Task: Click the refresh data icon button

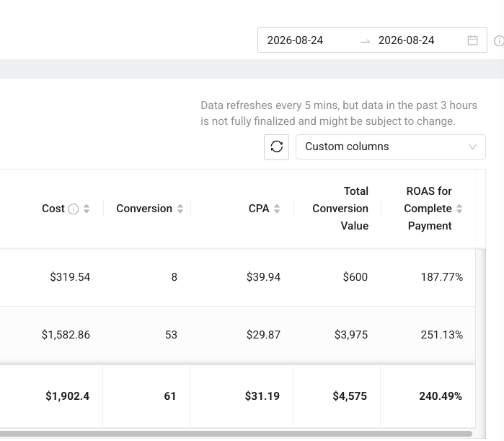Action: (276, 147)
